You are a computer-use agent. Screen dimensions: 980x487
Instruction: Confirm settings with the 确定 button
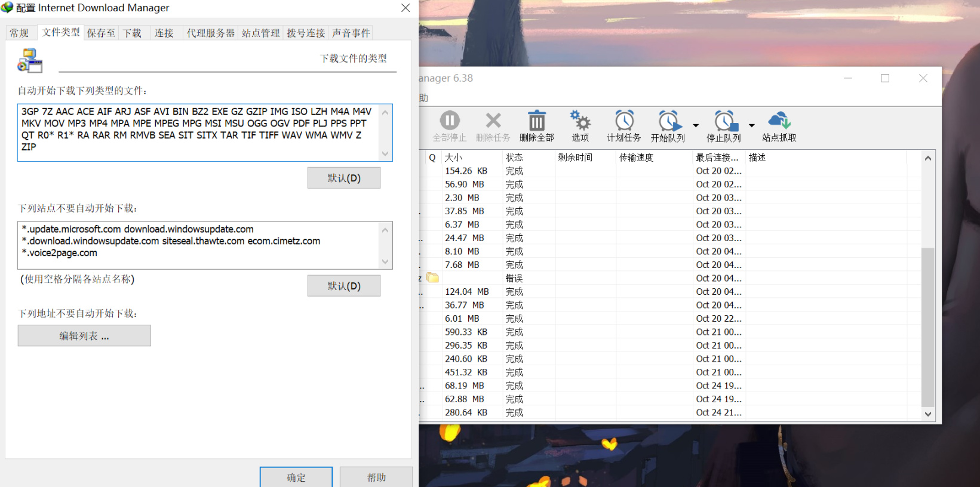tap(296, 477)
